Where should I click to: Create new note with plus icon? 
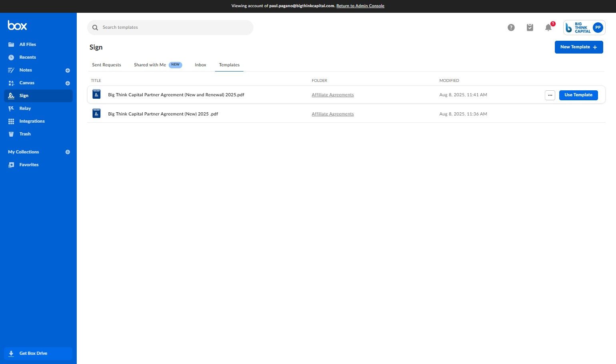coord(68,70)
